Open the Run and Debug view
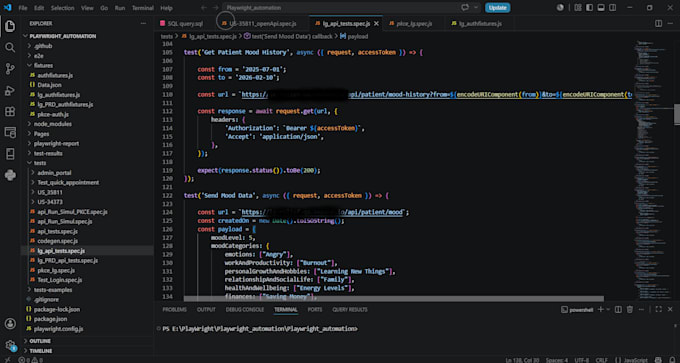The image size is (680, 363). pyautogui.click(x=10, y=90)
